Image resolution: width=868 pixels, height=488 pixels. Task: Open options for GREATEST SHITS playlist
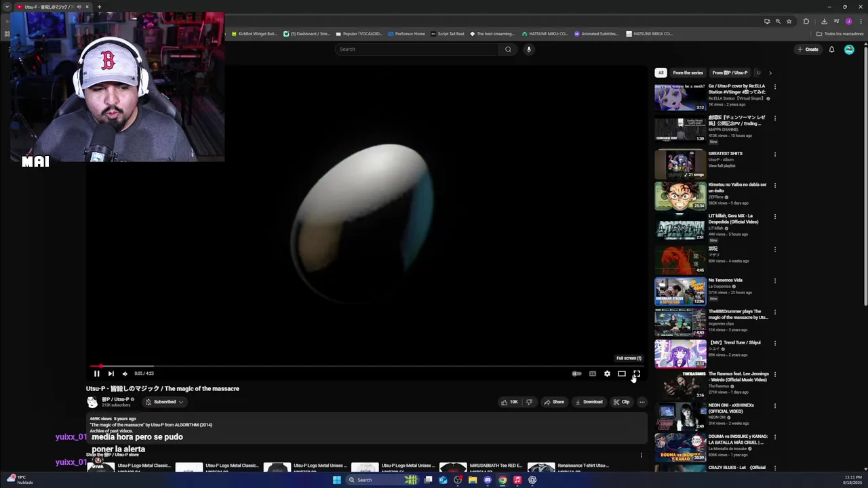775,154
